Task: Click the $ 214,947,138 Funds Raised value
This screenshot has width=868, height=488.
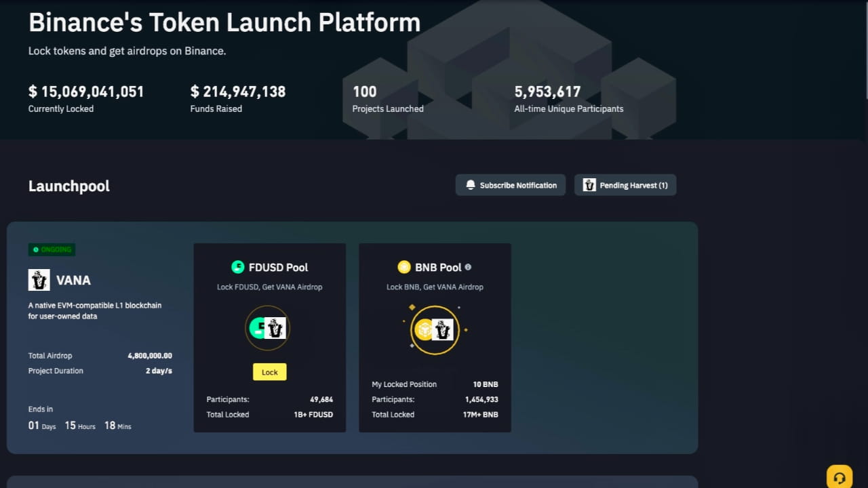Action: (x=238, y=91)
